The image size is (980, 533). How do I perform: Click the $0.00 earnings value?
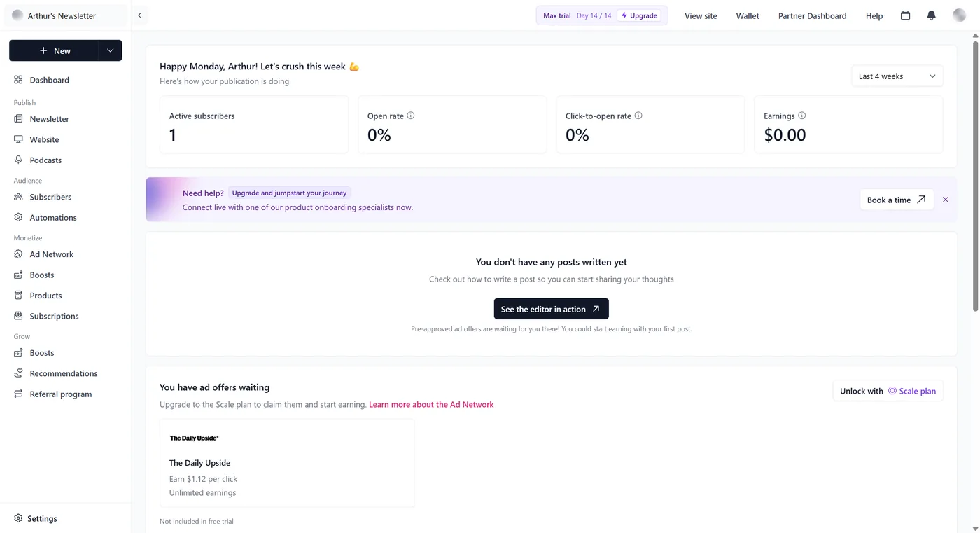(785, 134)
